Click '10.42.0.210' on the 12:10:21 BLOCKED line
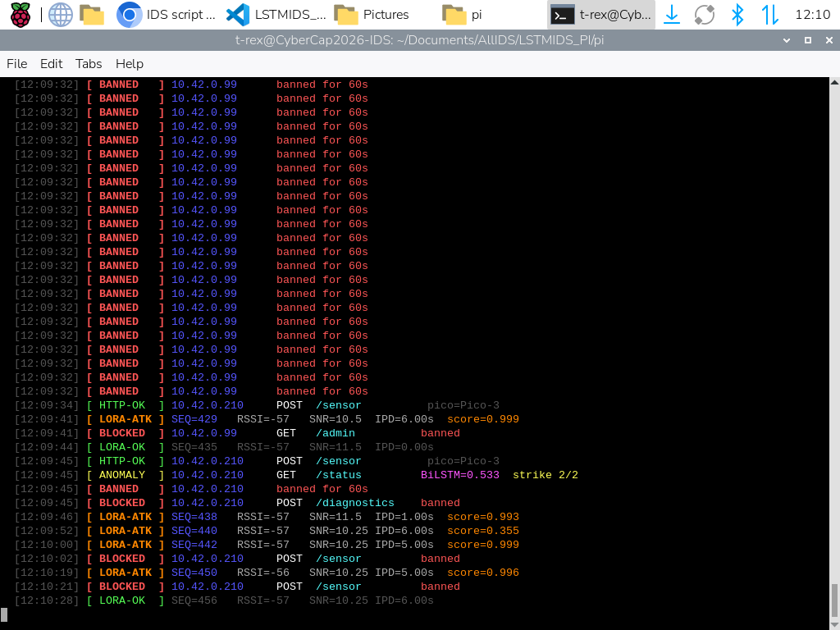Image resolution: width=840 pixels, height=630 pixels. (x=208, y=587)
